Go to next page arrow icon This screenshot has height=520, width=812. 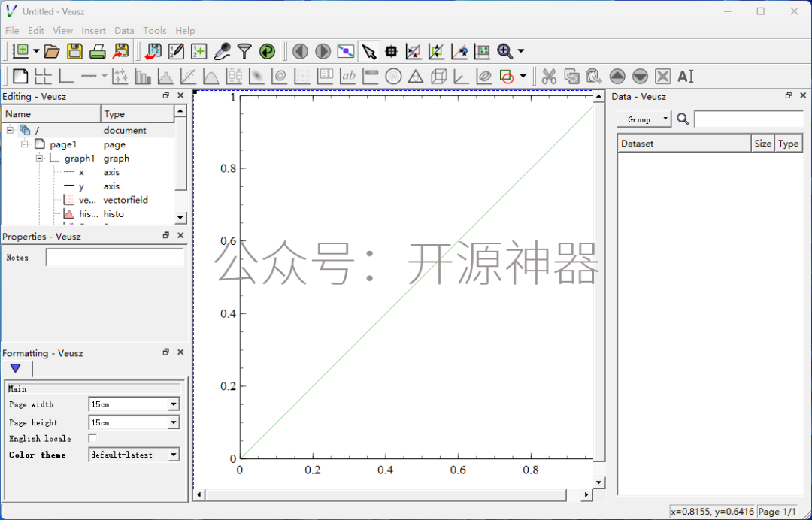323,50
